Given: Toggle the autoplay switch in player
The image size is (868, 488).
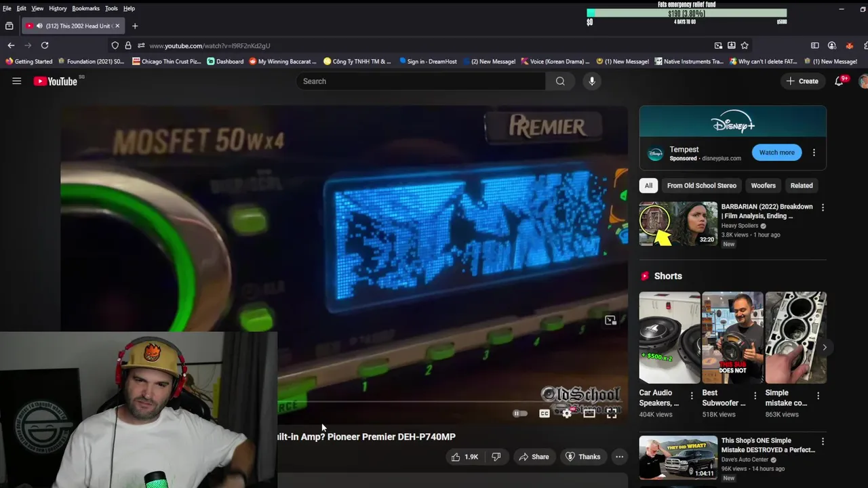Looking at the screenshot, I should tap(520, 413).
